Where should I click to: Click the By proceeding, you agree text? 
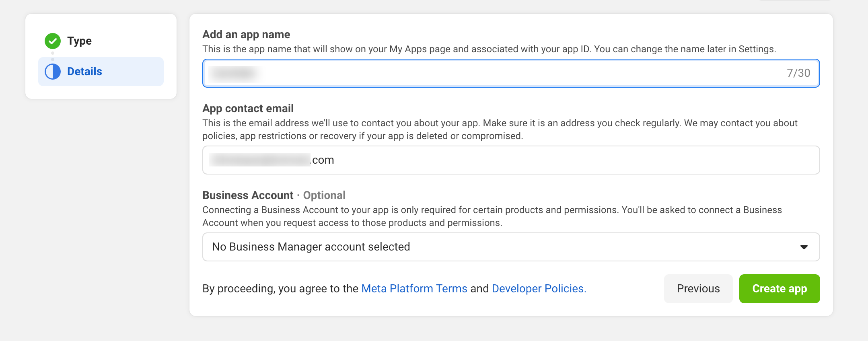(280, 289)
